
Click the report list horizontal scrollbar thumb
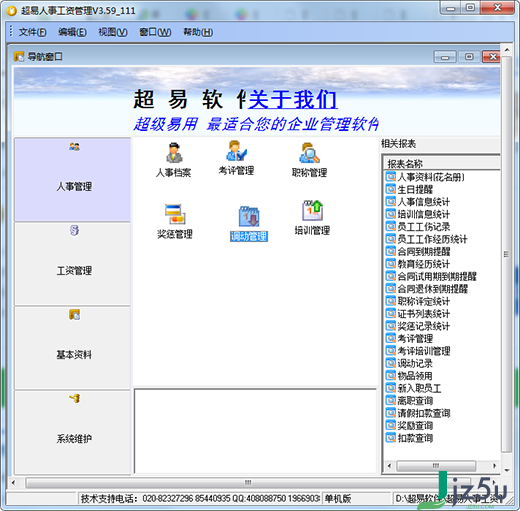[x=436, y=466]
